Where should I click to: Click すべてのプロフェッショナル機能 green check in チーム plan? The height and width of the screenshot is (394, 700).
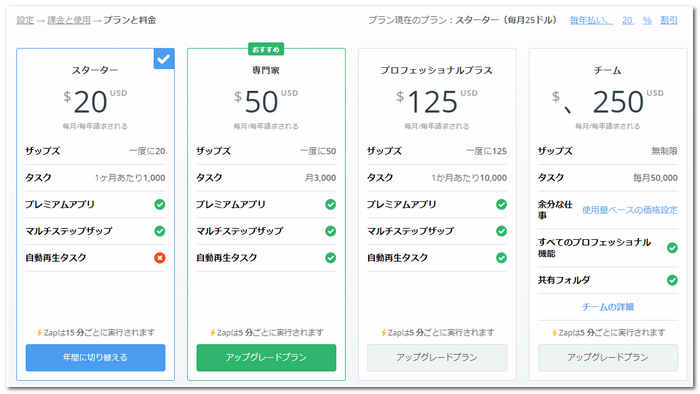[x=672, y=248]
